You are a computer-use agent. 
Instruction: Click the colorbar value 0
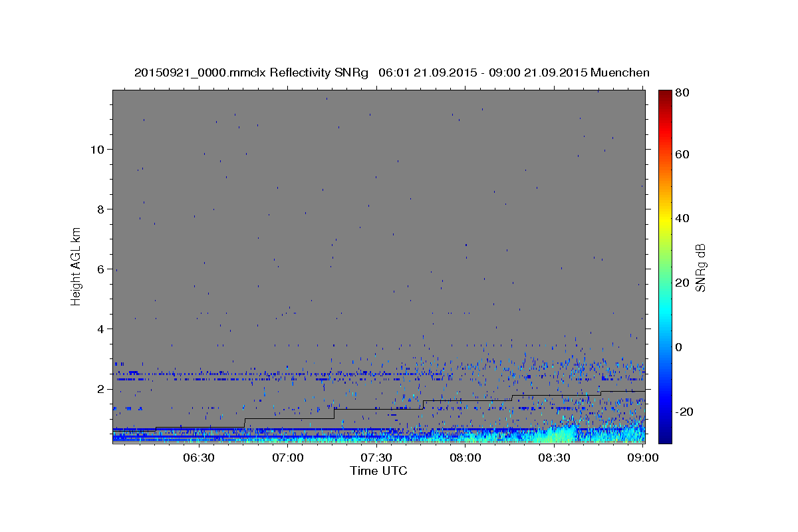point(679,346)
